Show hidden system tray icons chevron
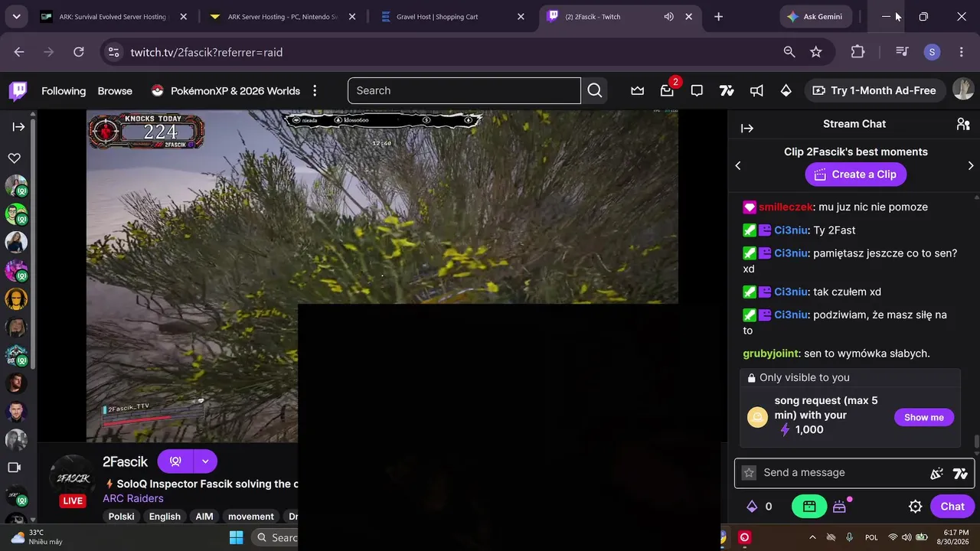Viewport: 980px width, 551px height. (812, 537)
